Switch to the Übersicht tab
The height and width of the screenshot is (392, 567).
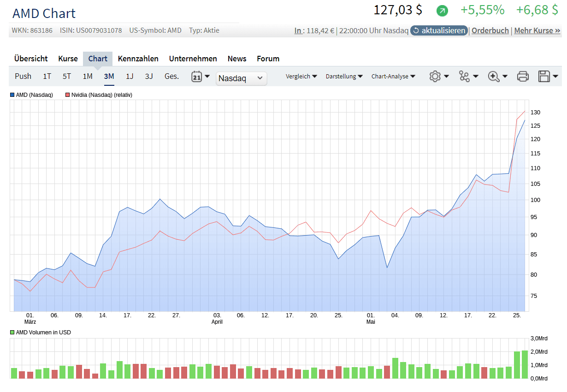[31, 59]
